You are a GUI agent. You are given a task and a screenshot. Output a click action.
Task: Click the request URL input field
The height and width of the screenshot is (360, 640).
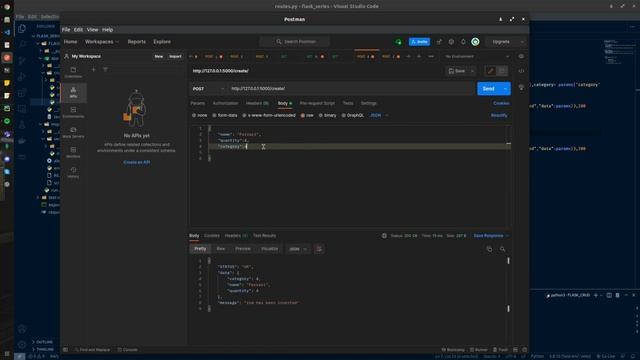pos(351,89)
